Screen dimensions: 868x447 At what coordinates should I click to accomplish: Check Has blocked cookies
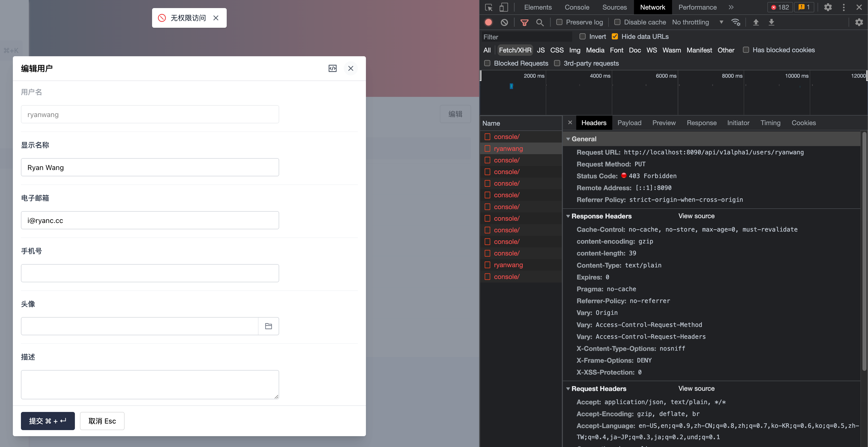click(746, 50)
